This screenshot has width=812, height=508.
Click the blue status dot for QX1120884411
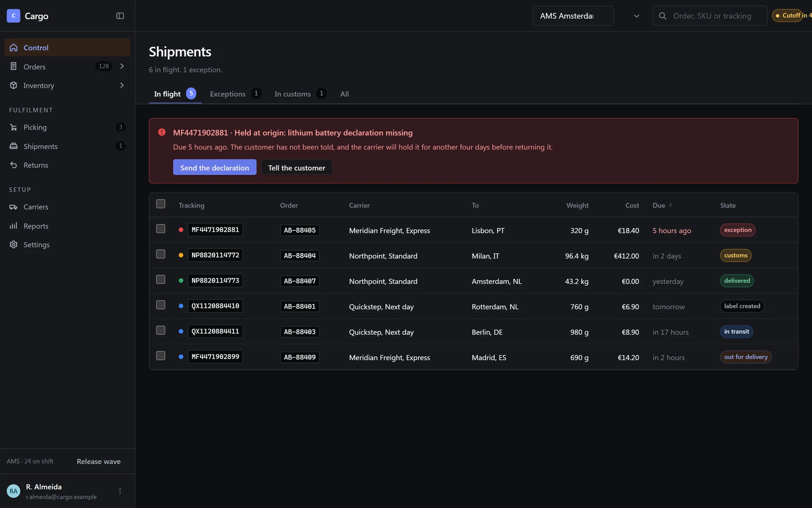(181, 331)
